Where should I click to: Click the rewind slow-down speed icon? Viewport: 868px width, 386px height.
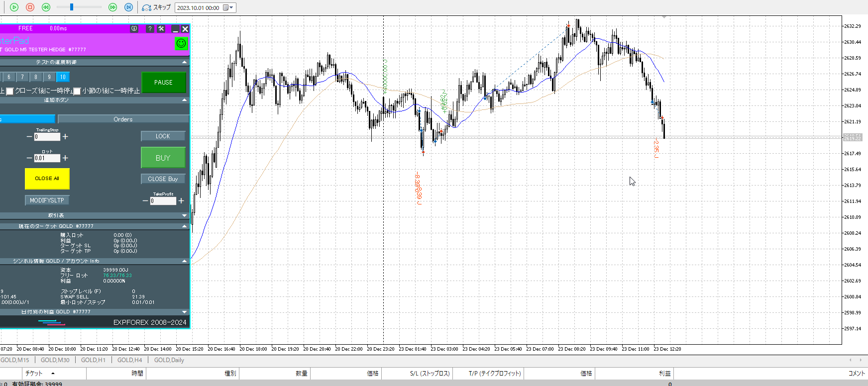(x=46, y=7)
